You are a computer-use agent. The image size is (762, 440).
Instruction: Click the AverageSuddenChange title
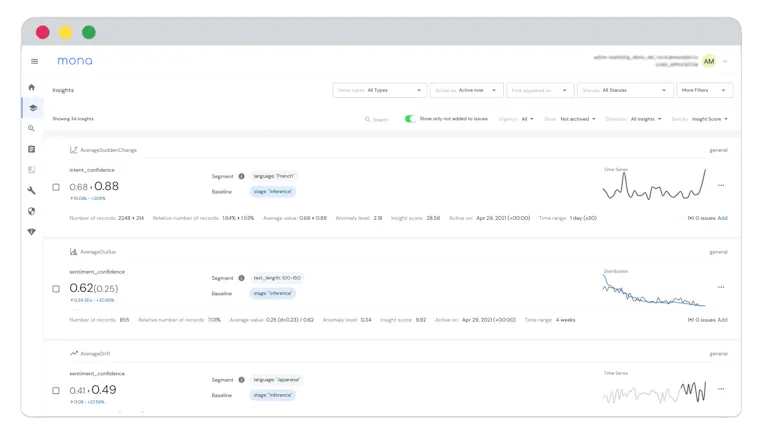click(x=108, y=150)
